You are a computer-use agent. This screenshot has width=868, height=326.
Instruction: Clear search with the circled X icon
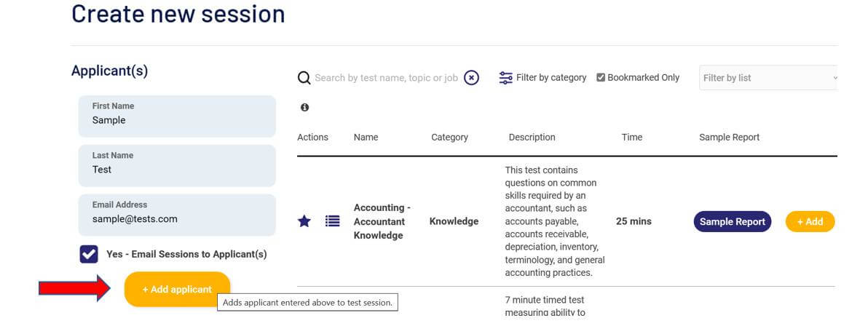(x=471, y=77)
